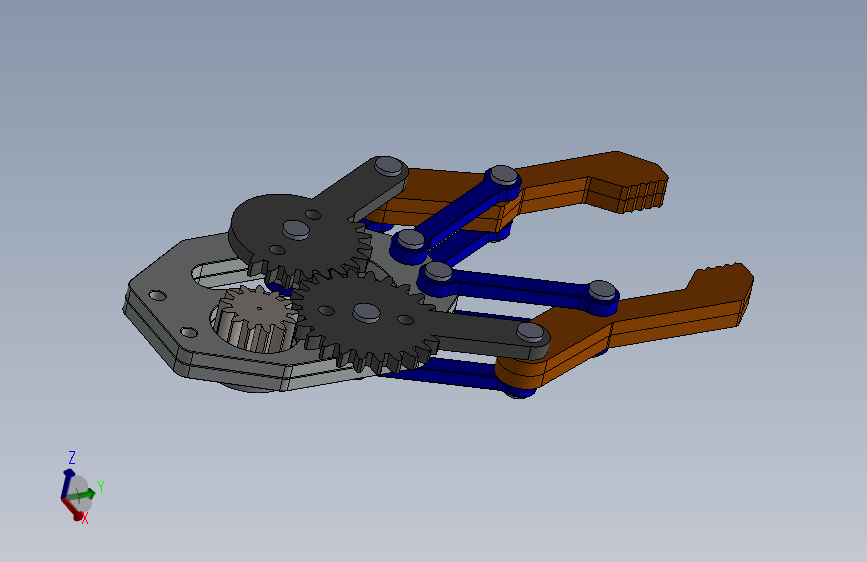Click the red X axis of triad
This screenshot has height=562, width=867.
pyautogui.click(x=72, y=508)
